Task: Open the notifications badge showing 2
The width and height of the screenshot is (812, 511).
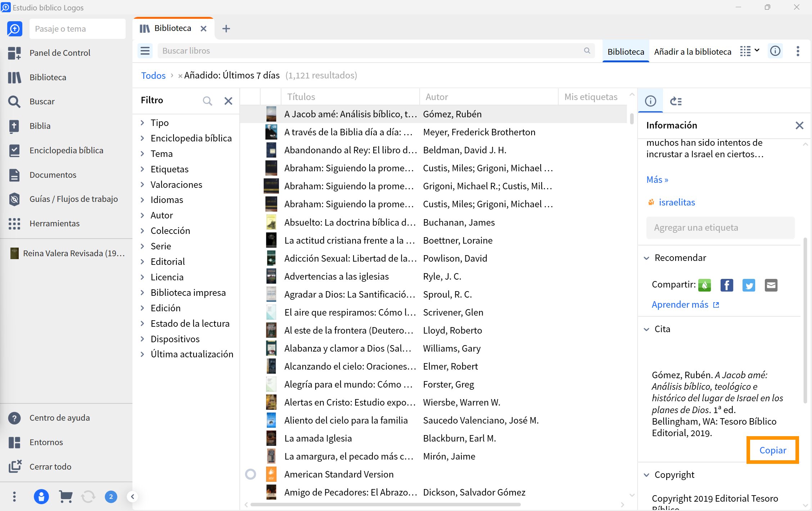Action: (x=111, y=497)
